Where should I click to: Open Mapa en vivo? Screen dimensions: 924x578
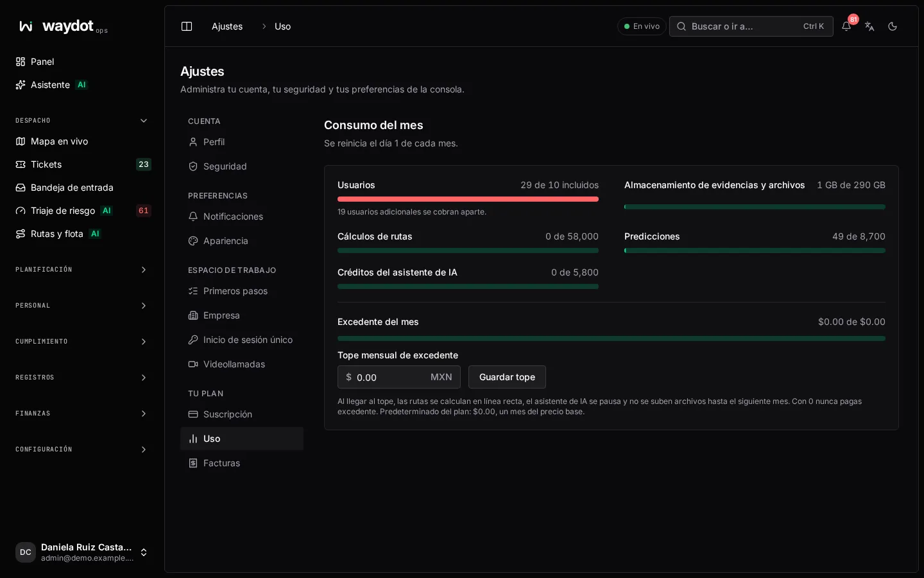(x=82, y=141)
